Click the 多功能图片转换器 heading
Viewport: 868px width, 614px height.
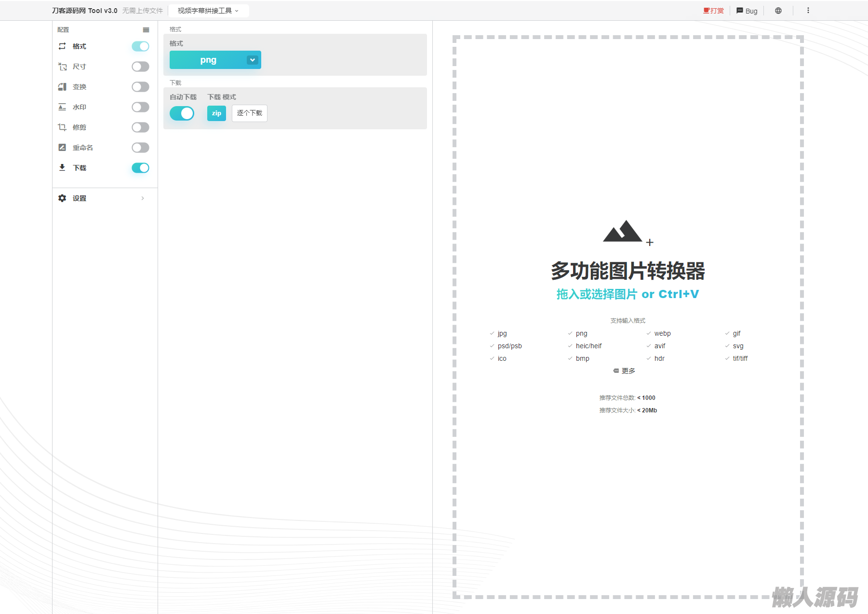tap(628, 271)
